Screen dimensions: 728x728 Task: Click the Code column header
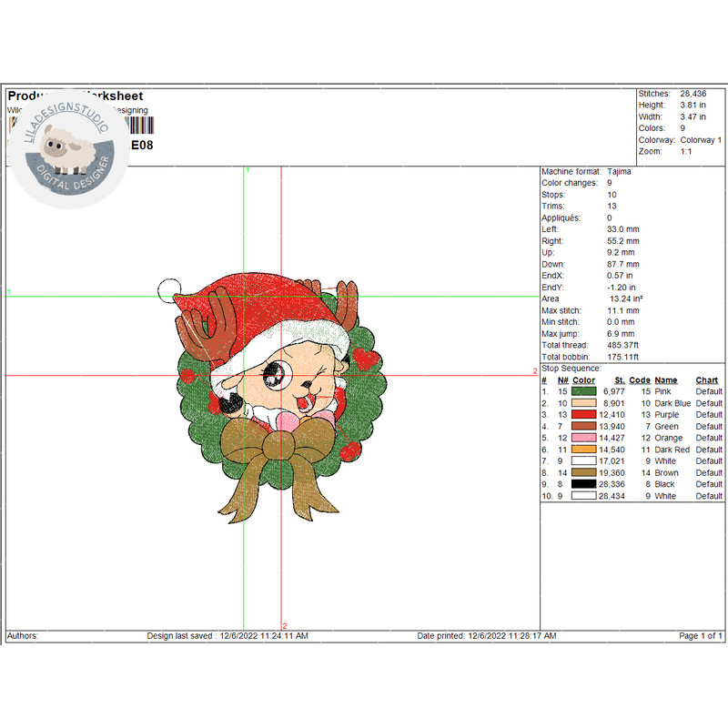pos(640,380)
